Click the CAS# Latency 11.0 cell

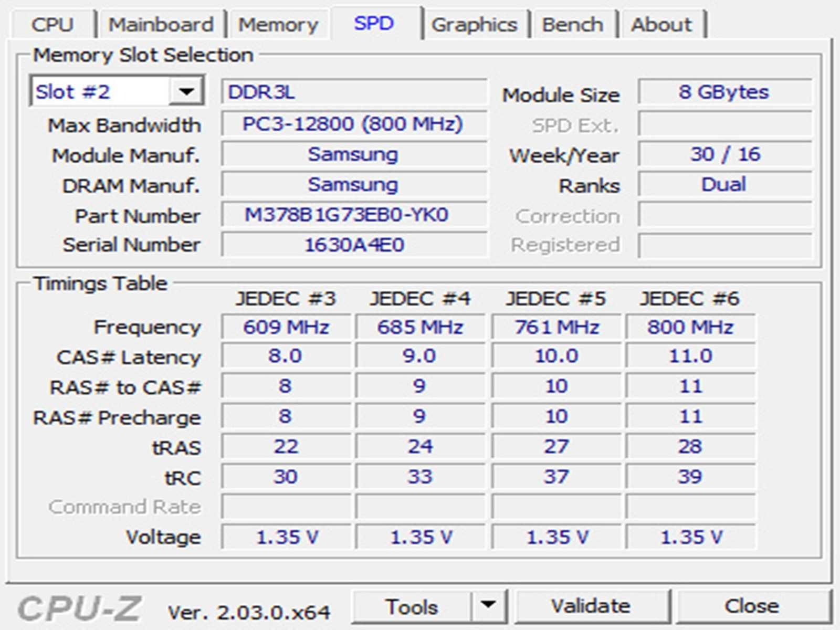point(690,356)
